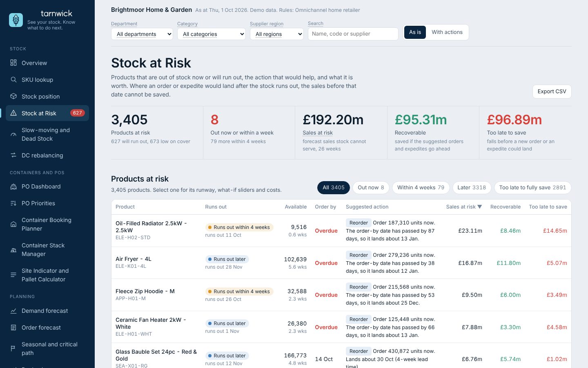This screenshot has width=588, height=368.
Task: Filter products by All 3405
Action: pos(334,188)
